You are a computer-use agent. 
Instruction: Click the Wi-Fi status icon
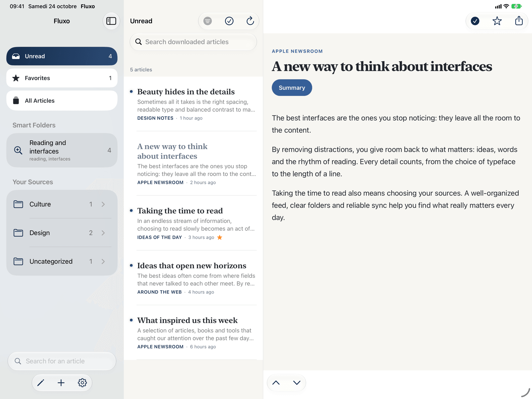click(506, 6)
